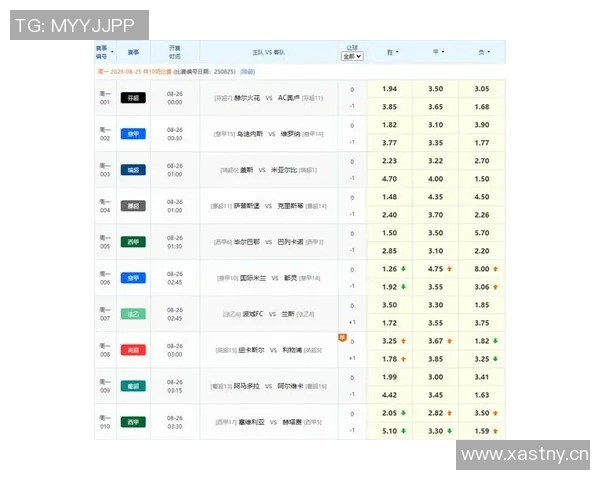Click the blue 意甲 badge on match 002
The width and height of the screenshot is (600, 480).
[132, 134]
